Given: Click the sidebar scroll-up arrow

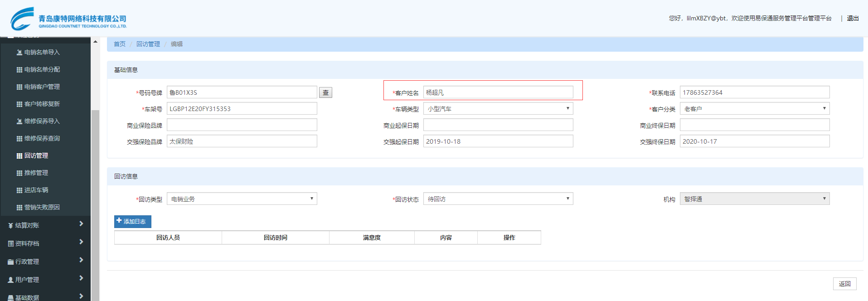Looking at the screenshot, I should coord(95,42).
